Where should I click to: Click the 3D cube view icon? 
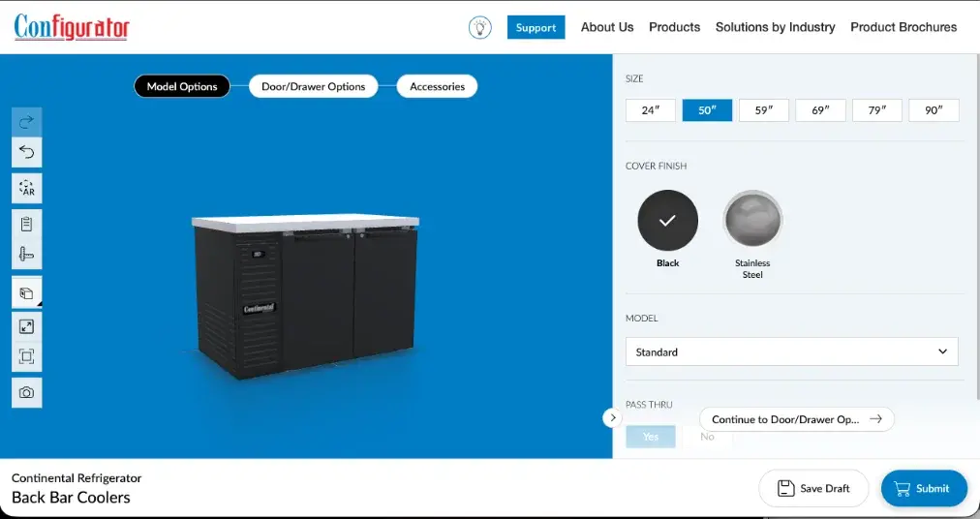[27, 292]
